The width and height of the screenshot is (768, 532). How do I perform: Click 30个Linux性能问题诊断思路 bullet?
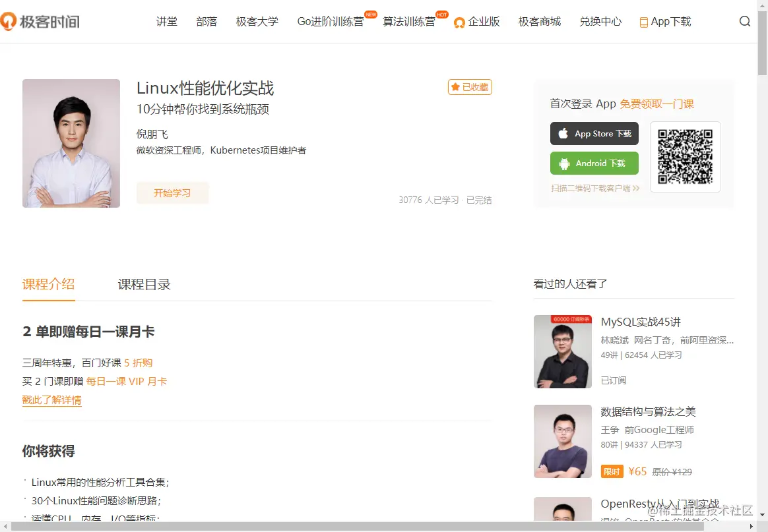[96, 500]
